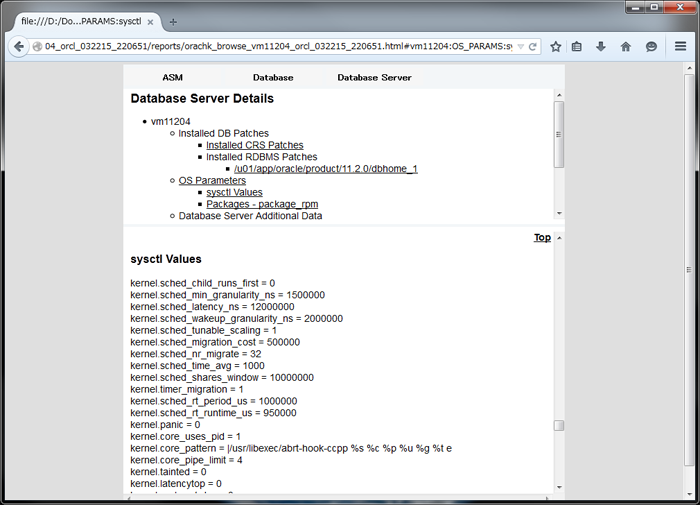700x505 pixels.
Task: Open the Packages - package_rpm link
Action: pyautogui.click(x=262, y=204)
